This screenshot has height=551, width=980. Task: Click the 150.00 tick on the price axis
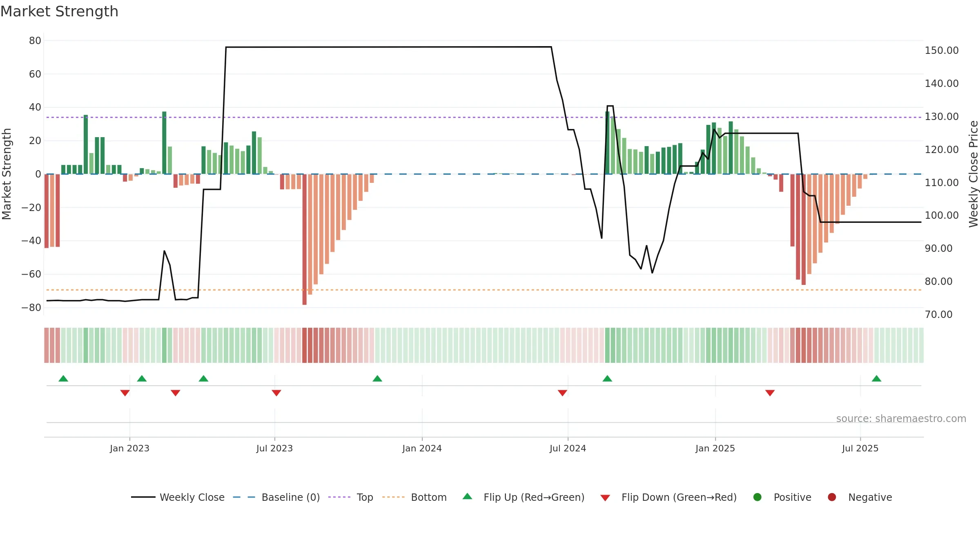(942, 51)
